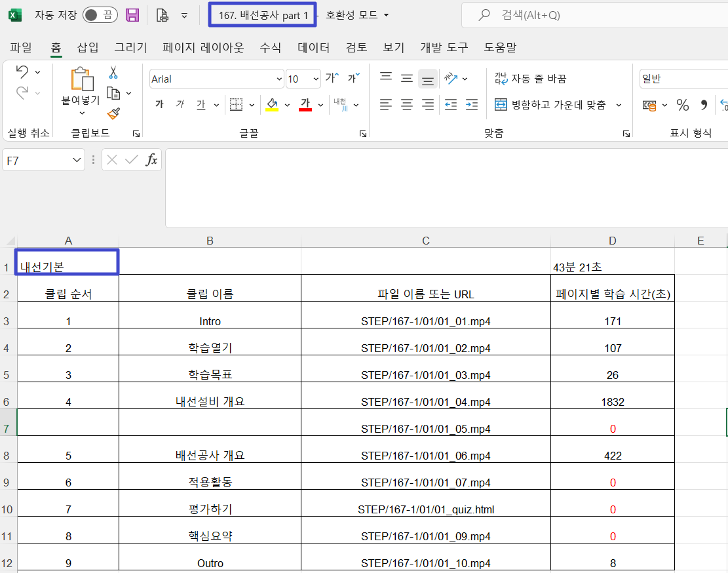The height and width of the screenshot is (573, 728).
Task: Click the Cut scissors icon
Action: tap(113, 73)
